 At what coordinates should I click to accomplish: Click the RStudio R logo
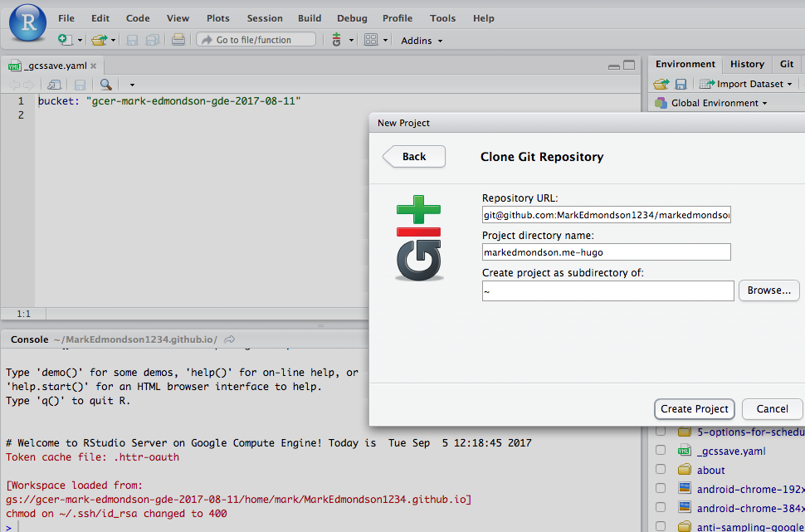tap(27, 22)
